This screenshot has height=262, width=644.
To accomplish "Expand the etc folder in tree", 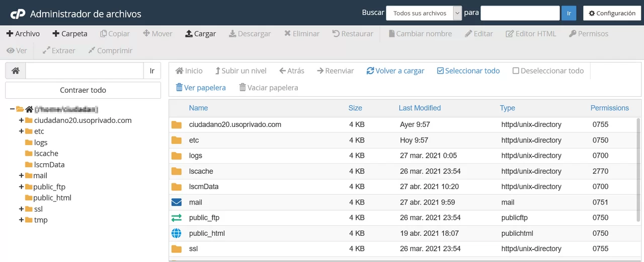I will coord(21,132).
